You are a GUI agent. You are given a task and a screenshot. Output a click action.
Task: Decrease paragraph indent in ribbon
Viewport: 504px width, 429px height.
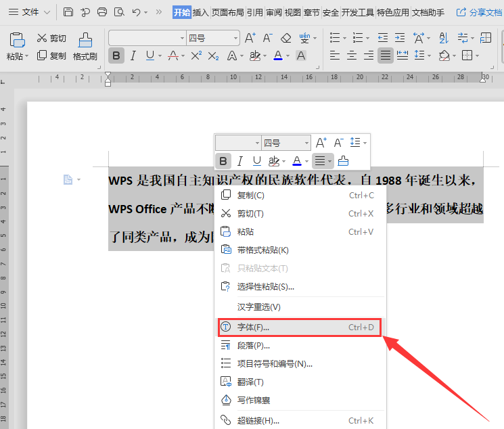click(x=382, y=38)
